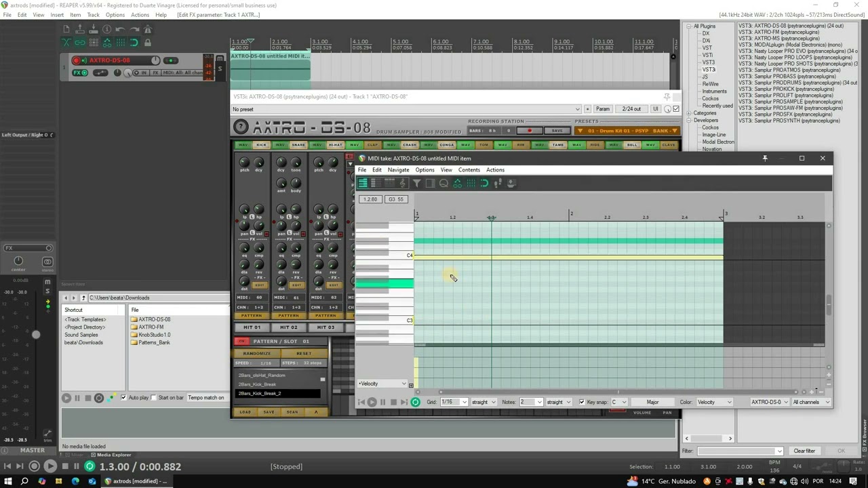Image resolution: width=868 pixels, height=488 pixels.
Task: Toggle step input icon in MIDI editor
Action: point(498,183)
